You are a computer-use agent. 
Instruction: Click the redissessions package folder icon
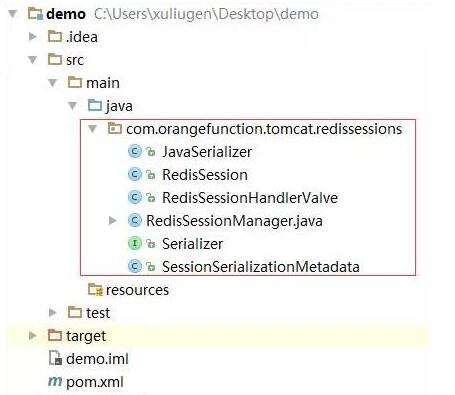point(115,128)
